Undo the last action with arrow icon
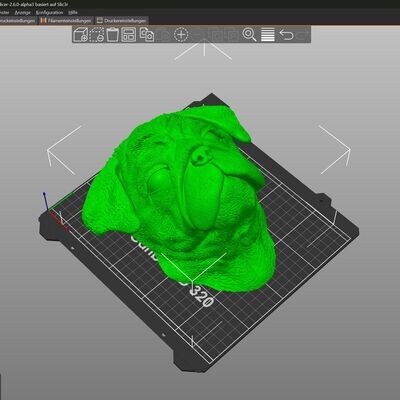The width and height of the screenshot is (400, 400). pyautogui.click(x=286, y=35)
